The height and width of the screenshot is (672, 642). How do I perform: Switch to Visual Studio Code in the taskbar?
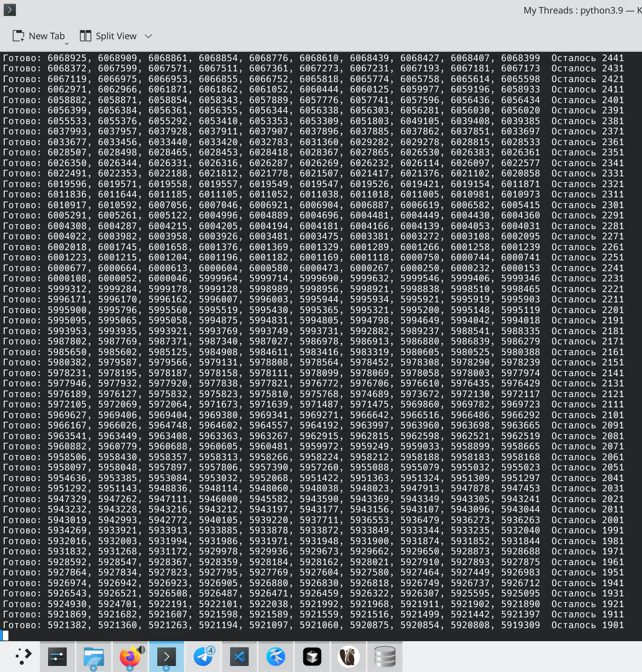coord(239,657)
